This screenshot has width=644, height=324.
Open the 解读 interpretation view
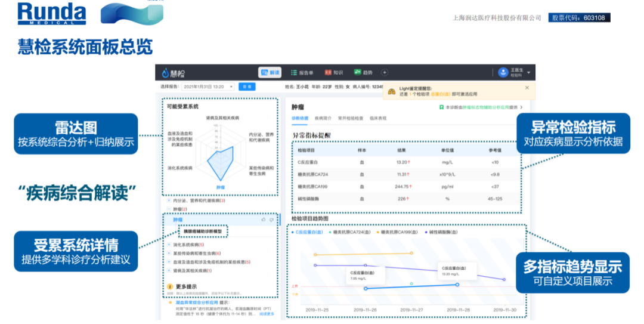(x=270, y=72)
